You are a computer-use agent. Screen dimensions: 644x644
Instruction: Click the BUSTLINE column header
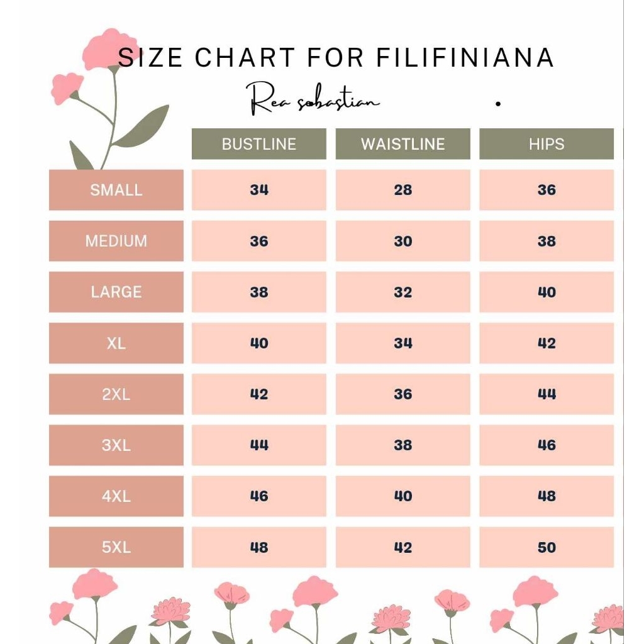click(x=258, y=144)
